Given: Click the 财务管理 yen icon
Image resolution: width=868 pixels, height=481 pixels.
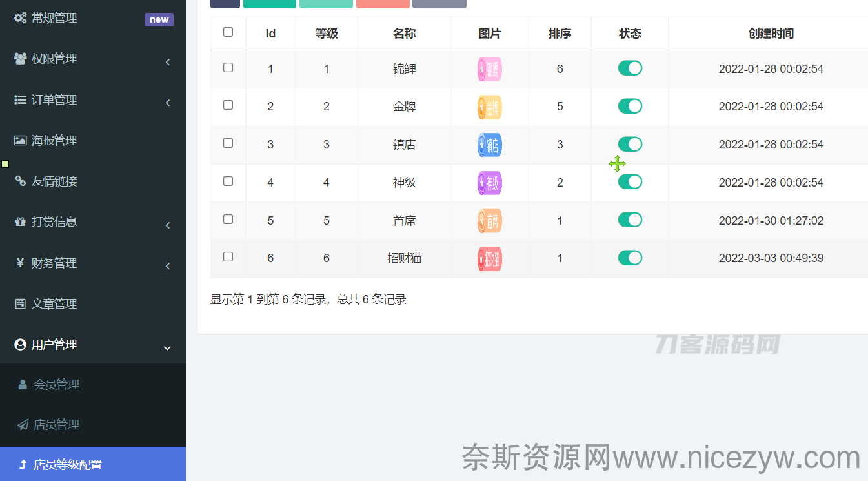Looking at the screenshot, I should (21, 263).
